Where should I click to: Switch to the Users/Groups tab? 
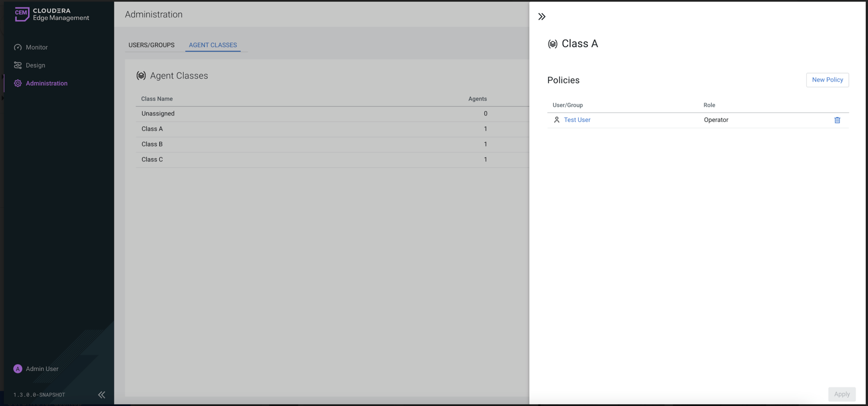[151, 45]
